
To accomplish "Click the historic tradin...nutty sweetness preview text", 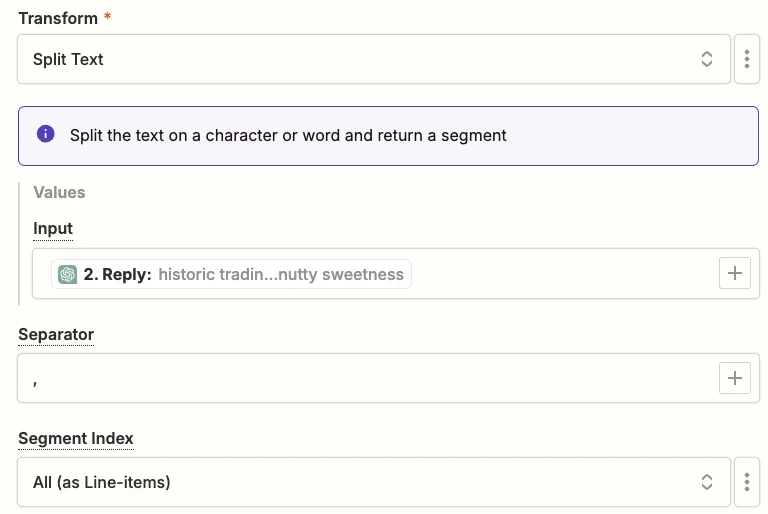I will tap(281, 274).
